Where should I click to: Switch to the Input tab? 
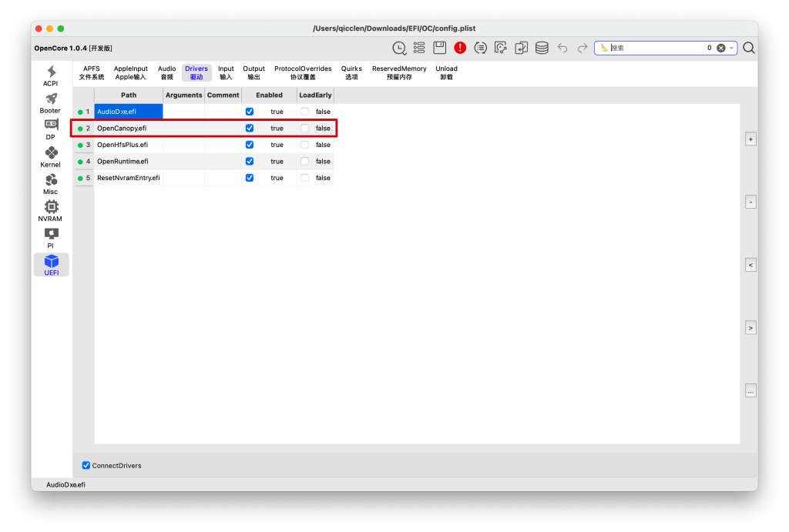226,73
